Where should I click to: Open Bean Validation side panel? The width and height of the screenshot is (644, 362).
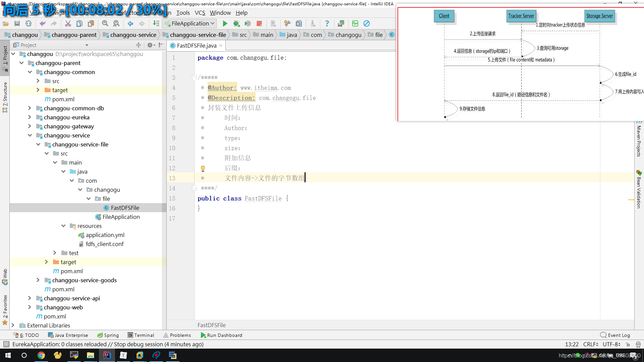pyautogui.click(x=639, y=190)
